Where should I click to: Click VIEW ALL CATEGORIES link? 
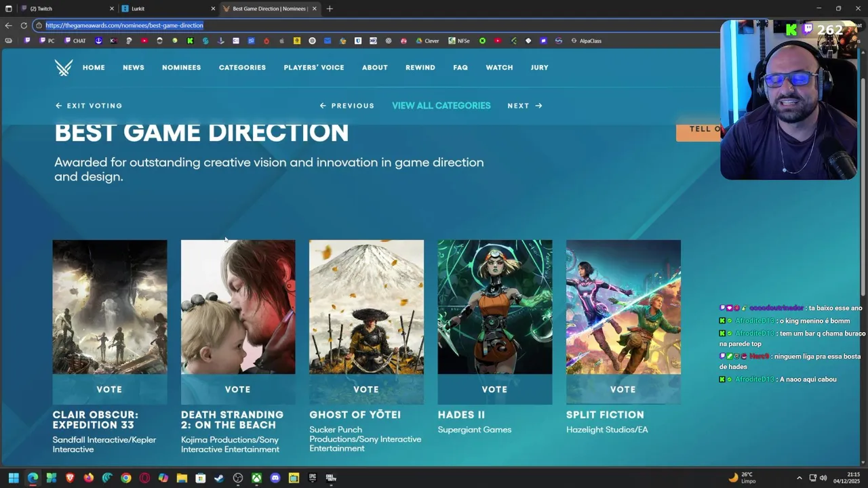point(441,106)
